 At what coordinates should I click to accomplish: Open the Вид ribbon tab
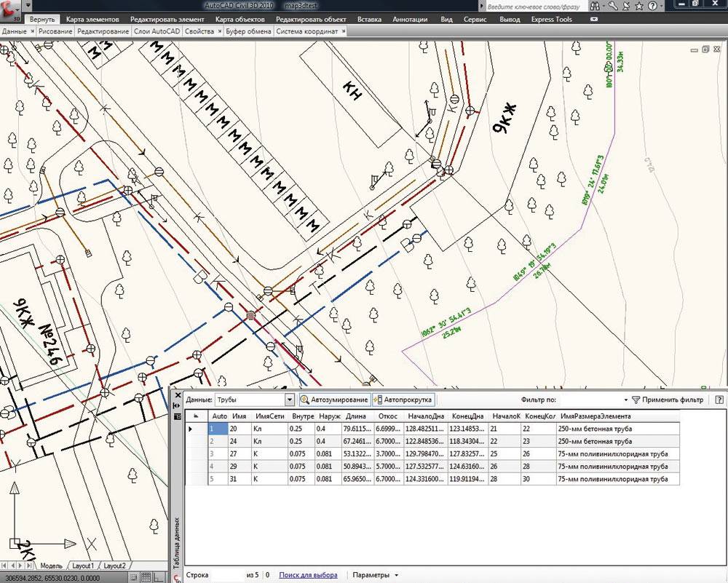point(447,20)
